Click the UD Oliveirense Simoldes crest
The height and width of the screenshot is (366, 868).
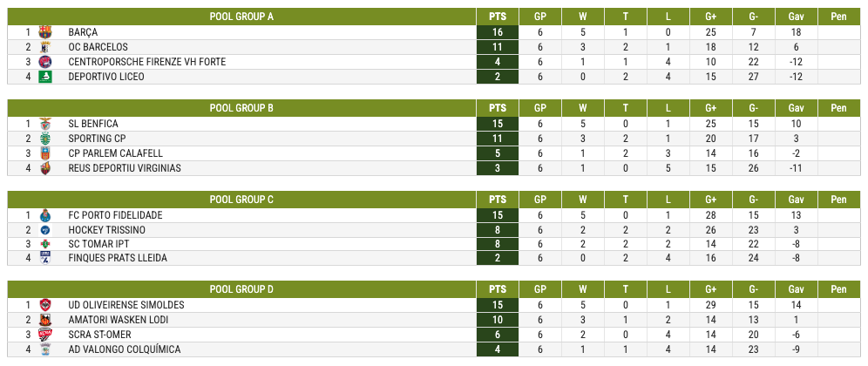[x=44, y=306]
